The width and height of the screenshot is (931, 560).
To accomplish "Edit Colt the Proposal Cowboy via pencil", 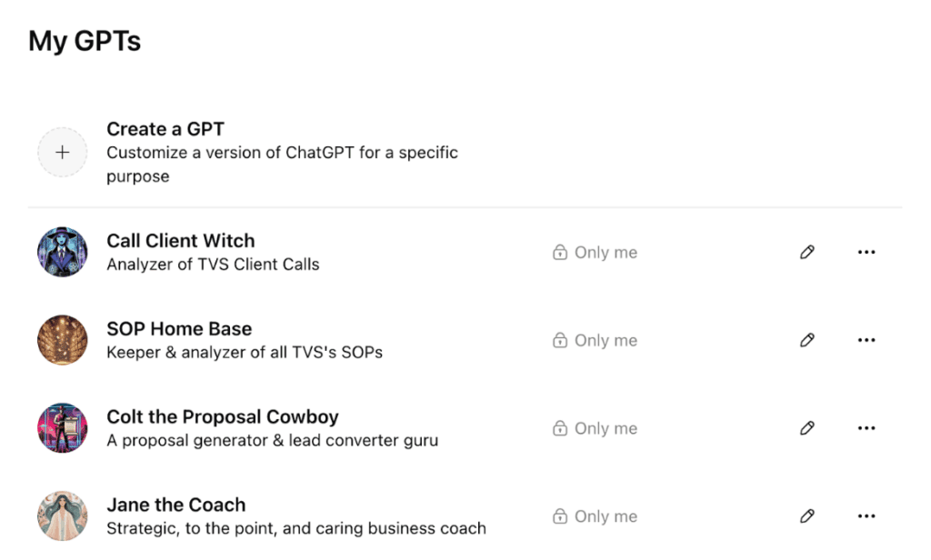I will point(806,428).
